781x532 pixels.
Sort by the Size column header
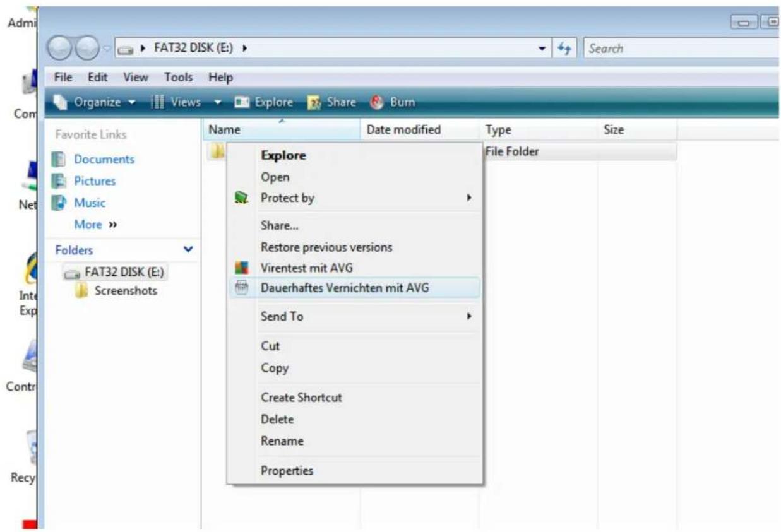pos(637,130)
